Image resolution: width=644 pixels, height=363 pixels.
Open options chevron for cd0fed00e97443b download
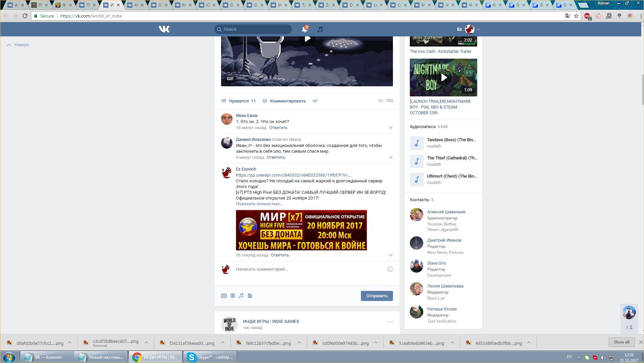pos(376,343)
